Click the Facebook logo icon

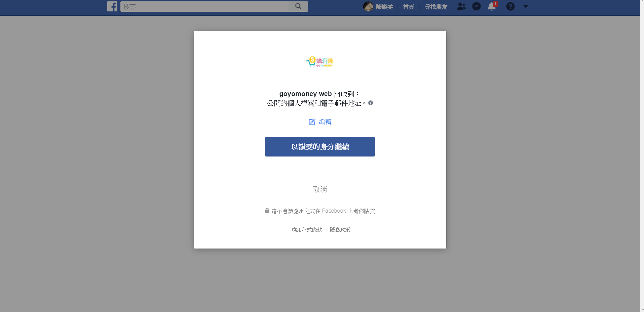[112, 6]
